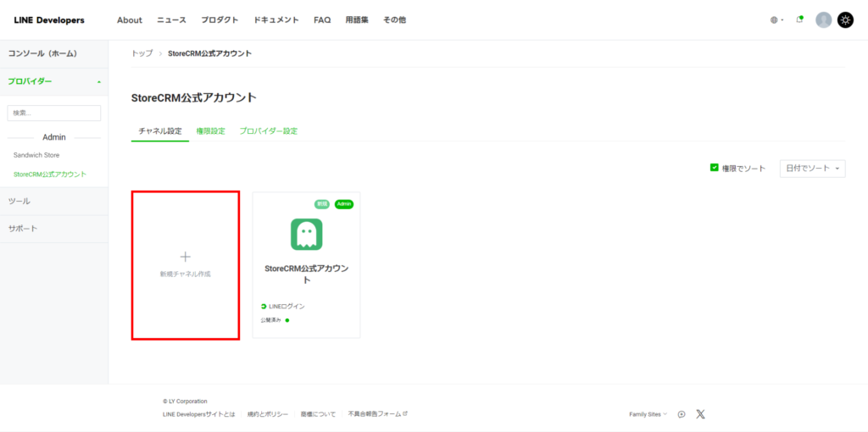Expand the Family Sites footer dropdown
868x432 pixels.
(x=648, y=413)
